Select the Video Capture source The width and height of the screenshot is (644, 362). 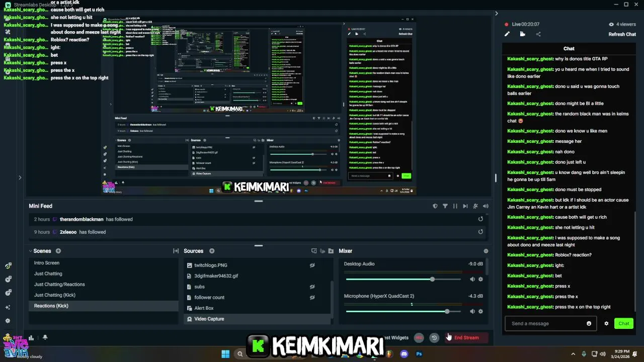[x=257, y=319]
